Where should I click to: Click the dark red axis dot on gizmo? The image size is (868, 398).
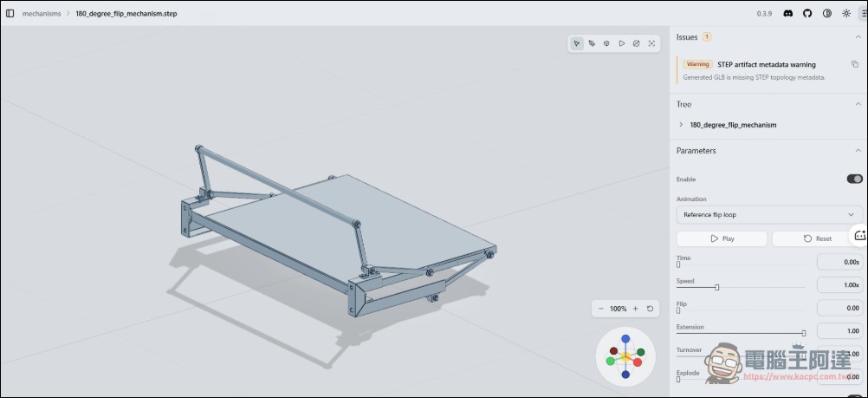[613, 351]
